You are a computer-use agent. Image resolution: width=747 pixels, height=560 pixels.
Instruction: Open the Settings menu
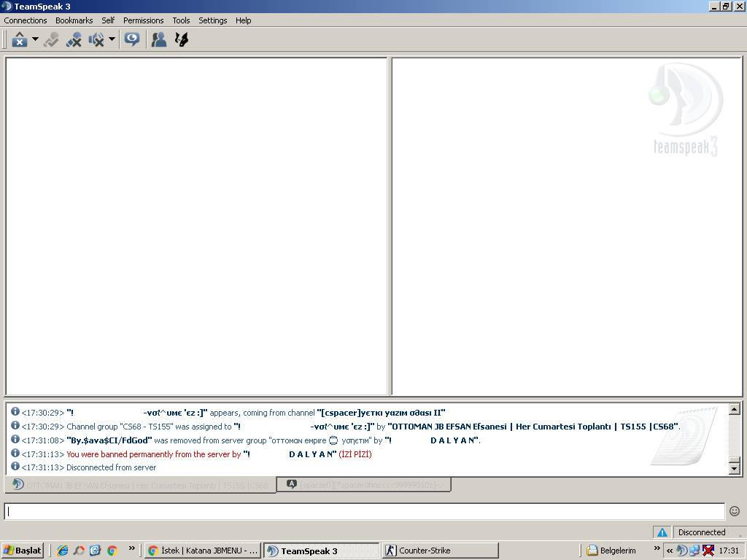[212, 20]
